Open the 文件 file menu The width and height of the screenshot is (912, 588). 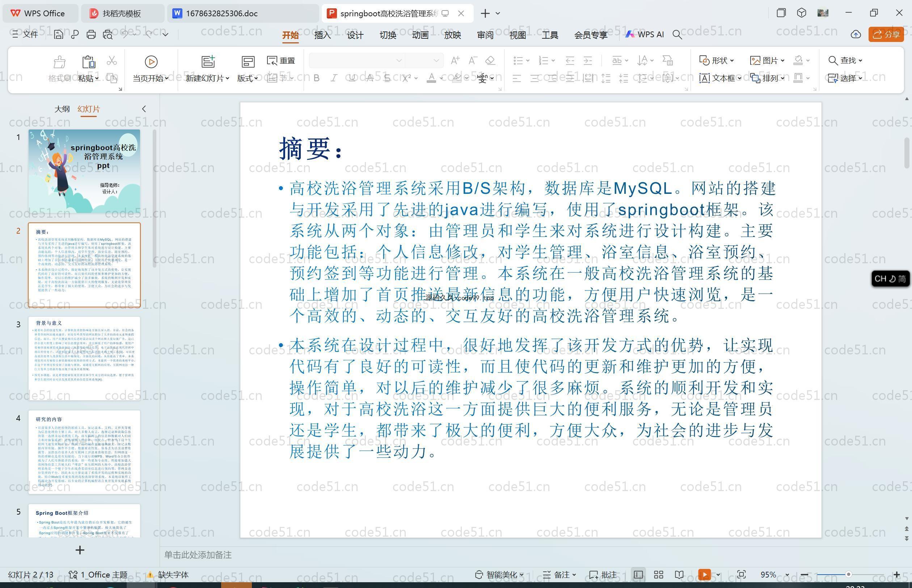25,34
